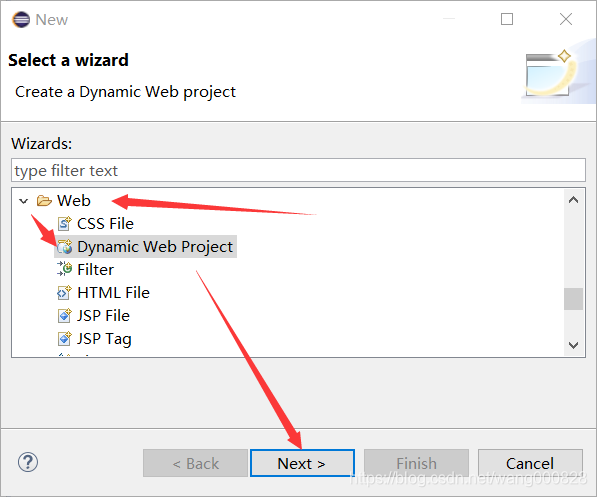Choose Filter from the wizard list
Viewport: 597px width, 497px height.
pyautogui.click(x=95, y=270)
